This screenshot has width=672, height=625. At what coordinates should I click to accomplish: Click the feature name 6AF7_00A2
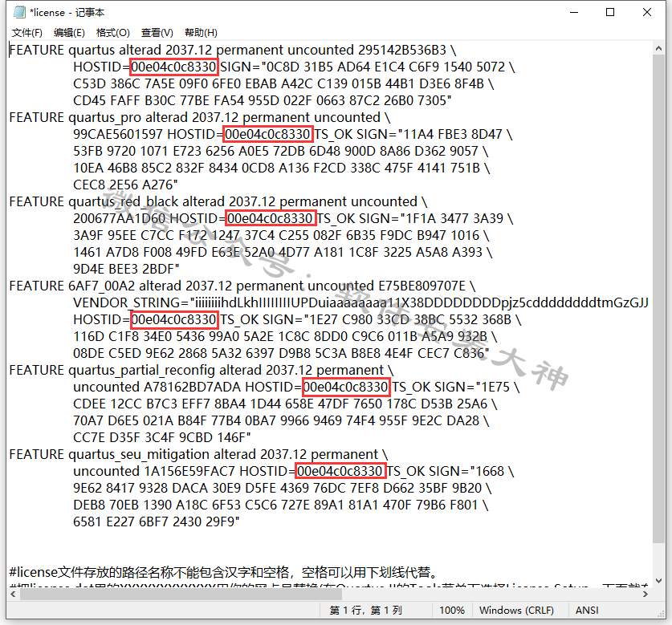click(102, 286)
